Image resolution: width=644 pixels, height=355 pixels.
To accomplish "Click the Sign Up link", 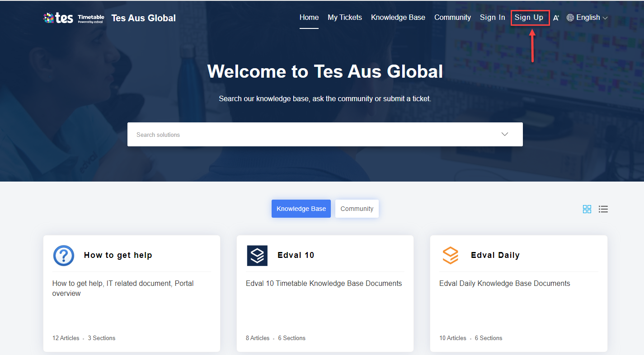I will point(529,18).
